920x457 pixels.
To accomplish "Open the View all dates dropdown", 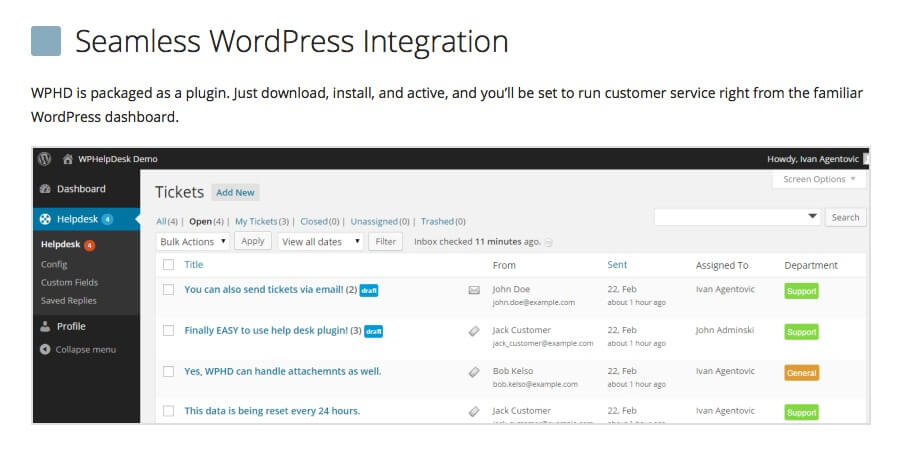I will point(320,242).
